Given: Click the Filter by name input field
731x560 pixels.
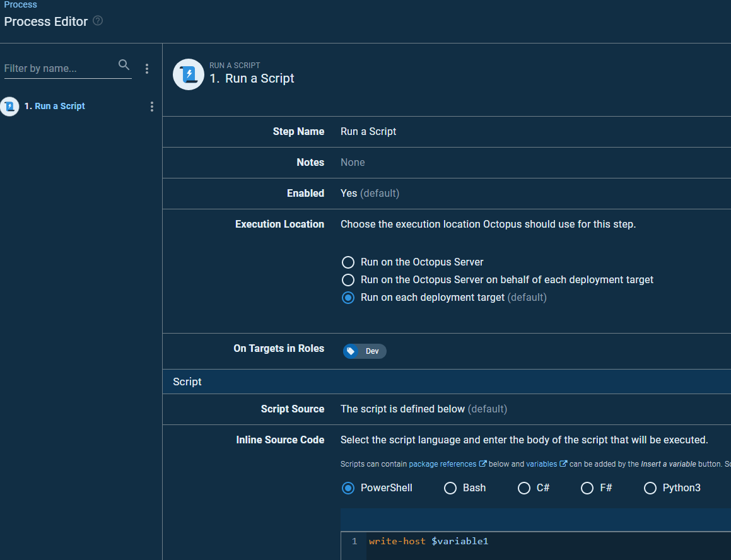Looking at the screenshot, I should pyautogui.click(x=57, y=68).
